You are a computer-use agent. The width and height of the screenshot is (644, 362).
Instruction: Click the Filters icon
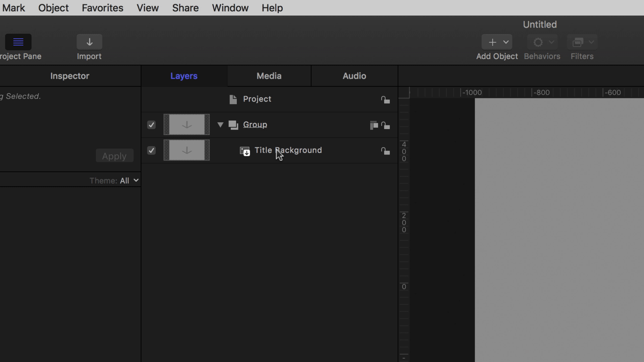click(x=578, y=42)
